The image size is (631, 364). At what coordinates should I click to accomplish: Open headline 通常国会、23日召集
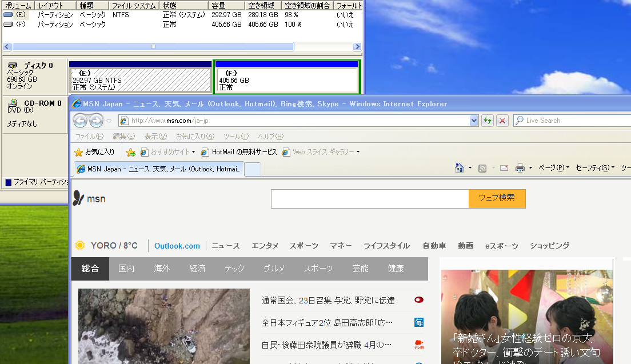pyautogui.click(x=328, y=301)
